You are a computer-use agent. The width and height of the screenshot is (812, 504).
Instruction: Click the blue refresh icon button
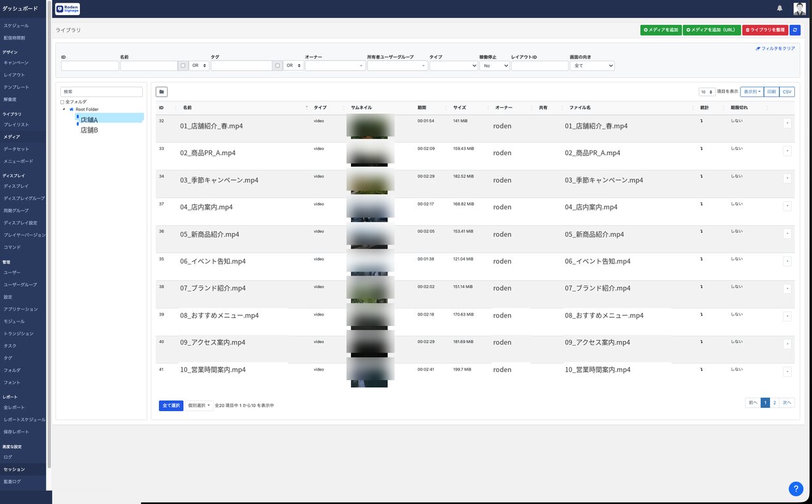(795, 30)
